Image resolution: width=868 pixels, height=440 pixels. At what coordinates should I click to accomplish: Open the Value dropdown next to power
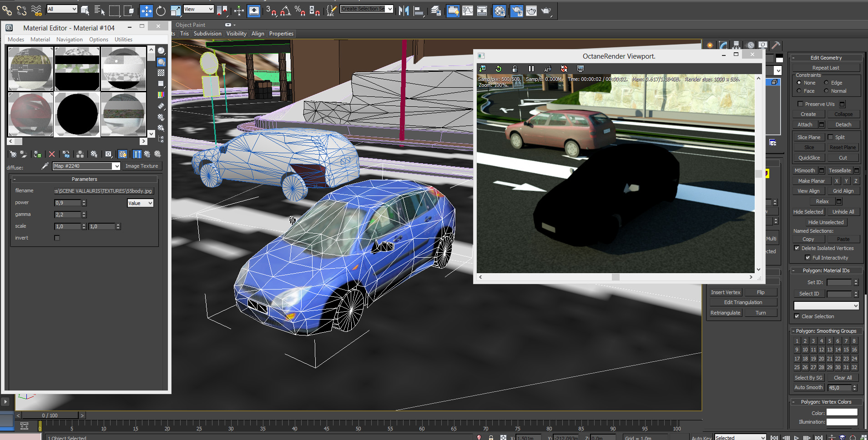[x=140, y=203]
